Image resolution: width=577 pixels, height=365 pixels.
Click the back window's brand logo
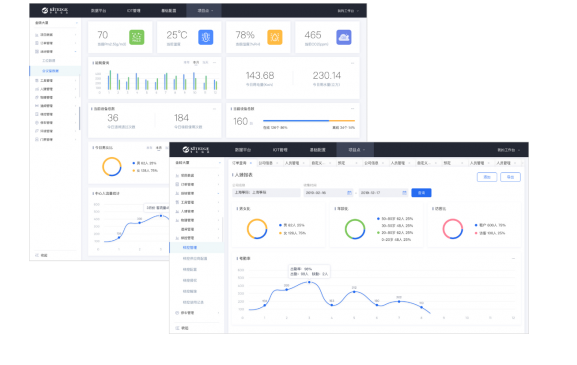tap(54, 10)
